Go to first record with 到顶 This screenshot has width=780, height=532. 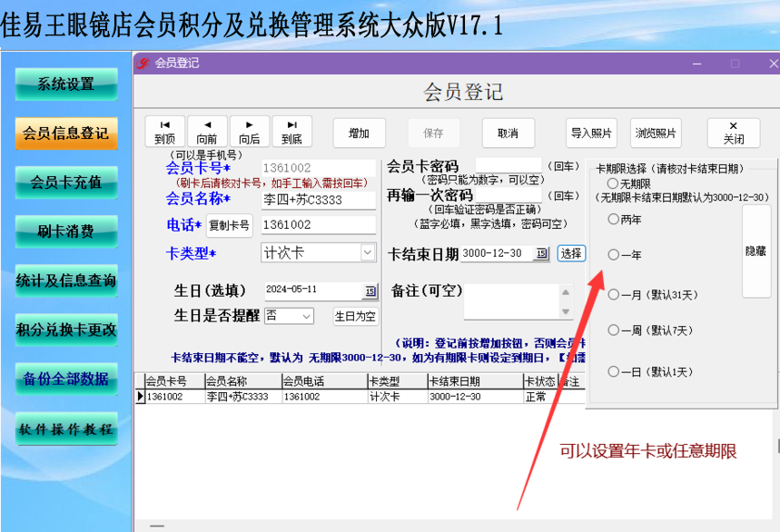click(165, 132)
